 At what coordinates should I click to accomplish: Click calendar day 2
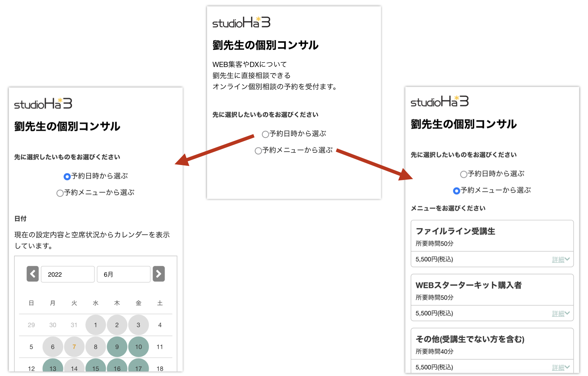[x=117, y=325]
